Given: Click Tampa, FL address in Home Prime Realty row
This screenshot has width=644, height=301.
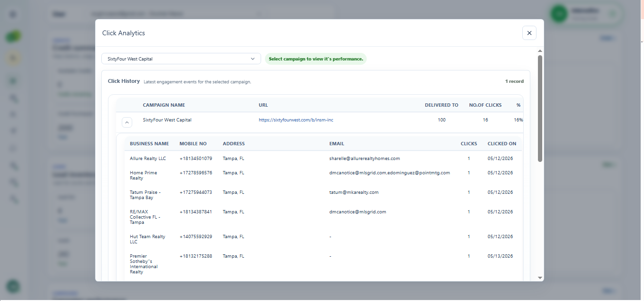Looking at the screenshot, I should tap(233, 173).
